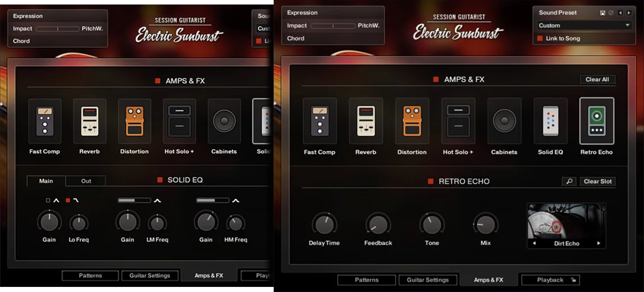Click the HM Freq knob
This screenshot has width=644, height=292.
tap(235, 224)
